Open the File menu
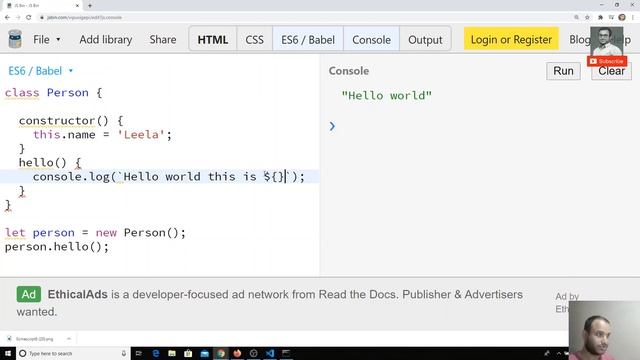This screenshot has width=640, height=360. click(47, 40)
